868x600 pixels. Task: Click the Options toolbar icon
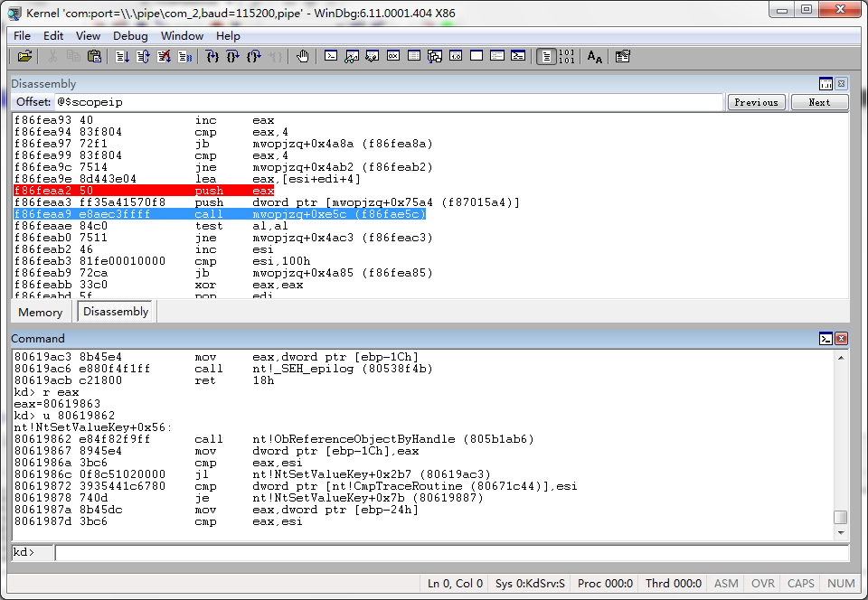[623, 56]
